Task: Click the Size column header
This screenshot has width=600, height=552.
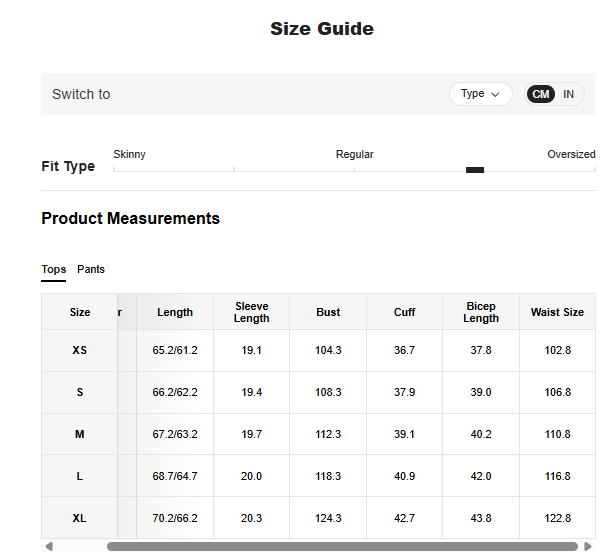Action: [80, 312]
